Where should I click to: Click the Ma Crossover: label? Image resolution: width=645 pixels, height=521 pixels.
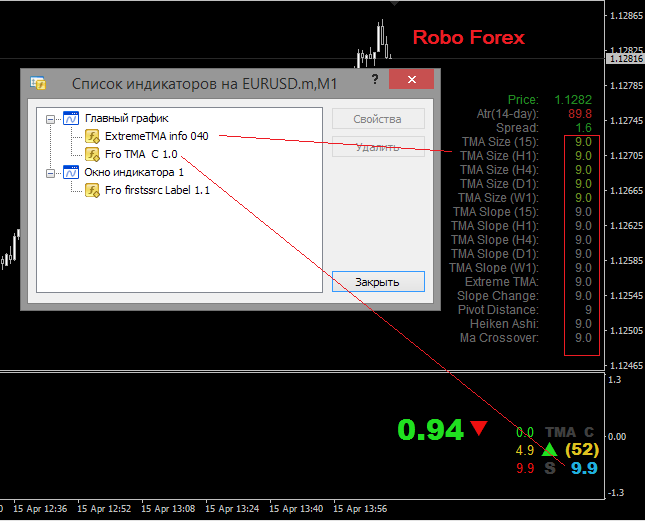(x=499, y=338)
